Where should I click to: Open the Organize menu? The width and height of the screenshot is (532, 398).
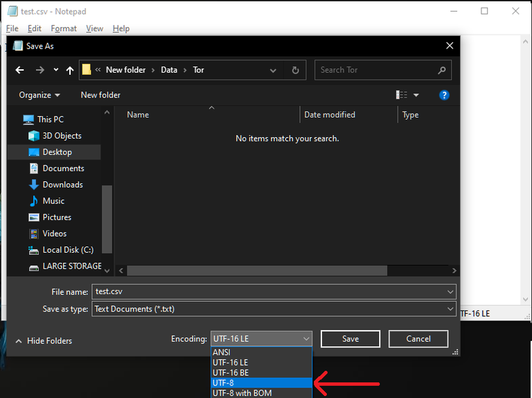[39, 96]
